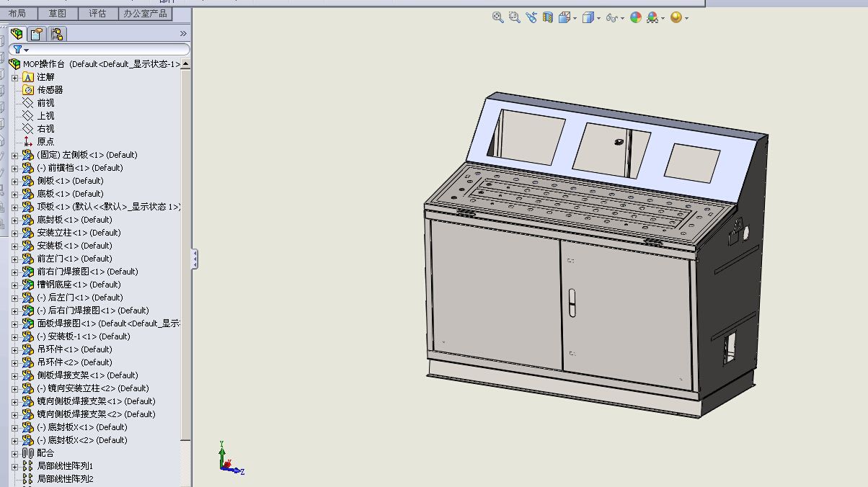Open the PropertyManager tab

point(37,33)
